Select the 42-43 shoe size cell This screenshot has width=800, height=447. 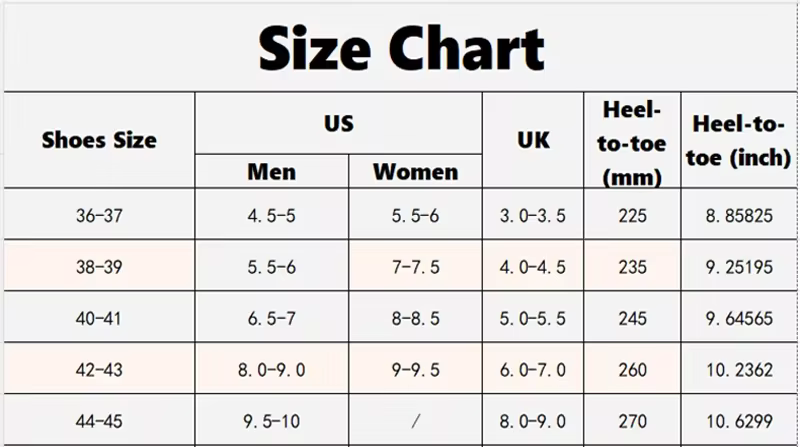(x=99, y=369)
